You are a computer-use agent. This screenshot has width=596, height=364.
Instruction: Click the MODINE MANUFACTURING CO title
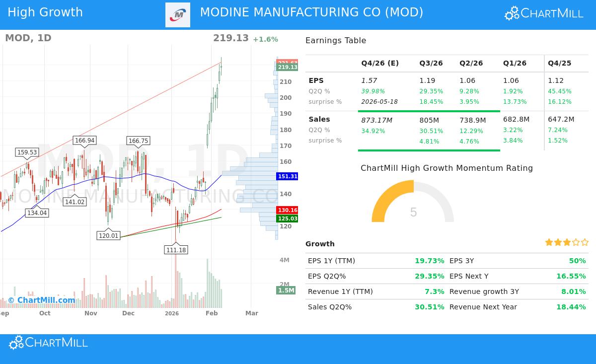(x=312, y=12)
